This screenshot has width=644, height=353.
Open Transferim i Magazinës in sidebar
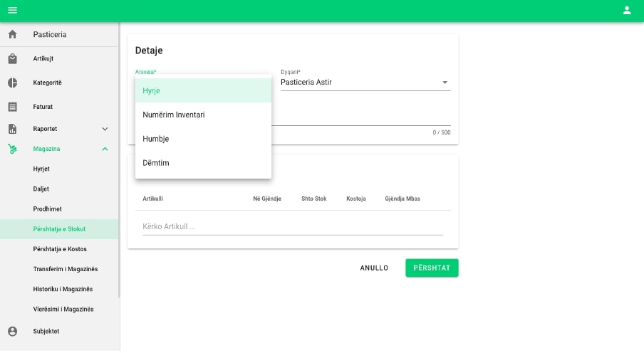coord(65,269)
